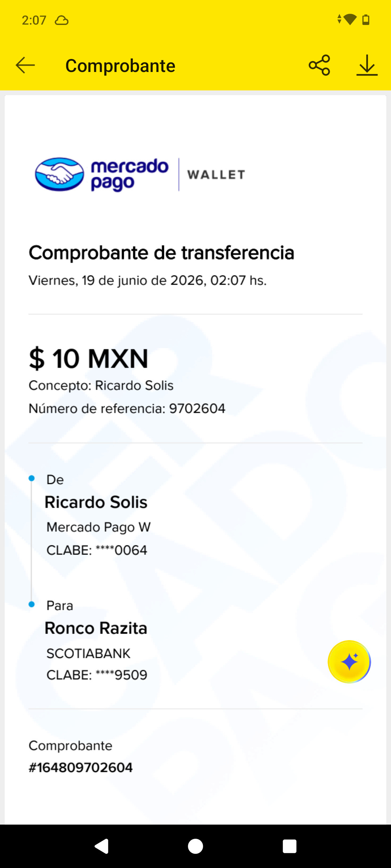Tap the $ 10 MXN amount
Screen dimensions: 391x868
pyautogui.click(x=89, y=359)
